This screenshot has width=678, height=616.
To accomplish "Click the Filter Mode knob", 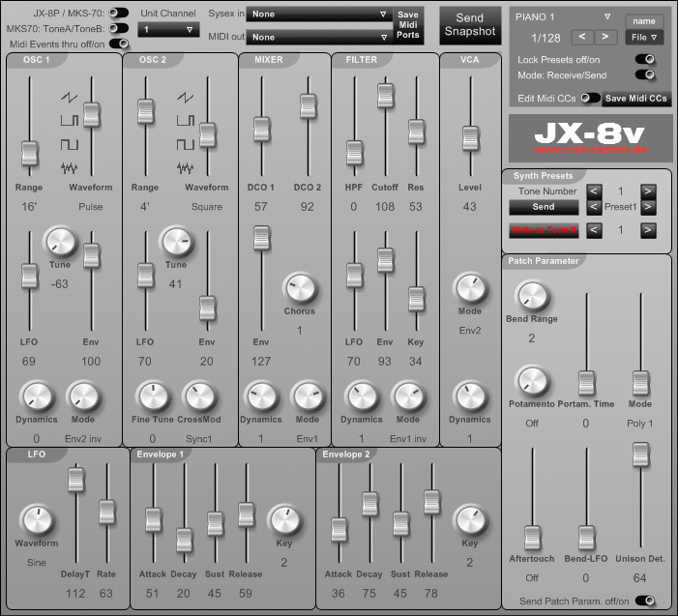I will click(408, 396).
